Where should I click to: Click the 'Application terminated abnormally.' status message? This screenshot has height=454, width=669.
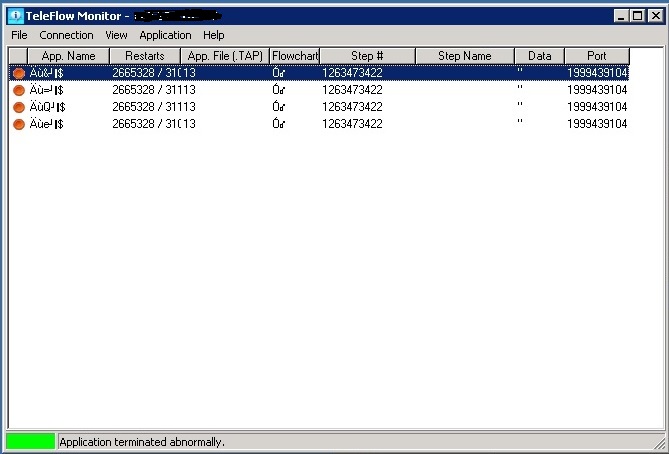coord(142,442)
